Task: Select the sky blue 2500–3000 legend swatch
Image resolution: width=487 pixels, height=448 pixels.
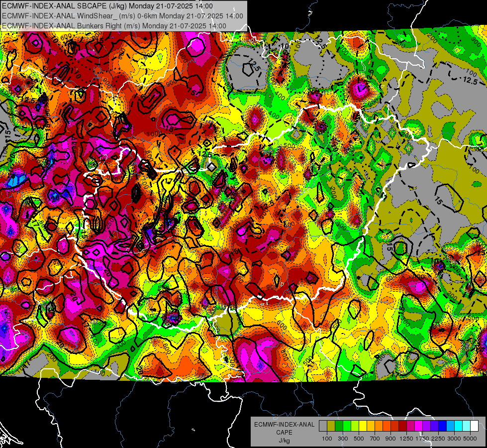Action: [x=450, y=426]
